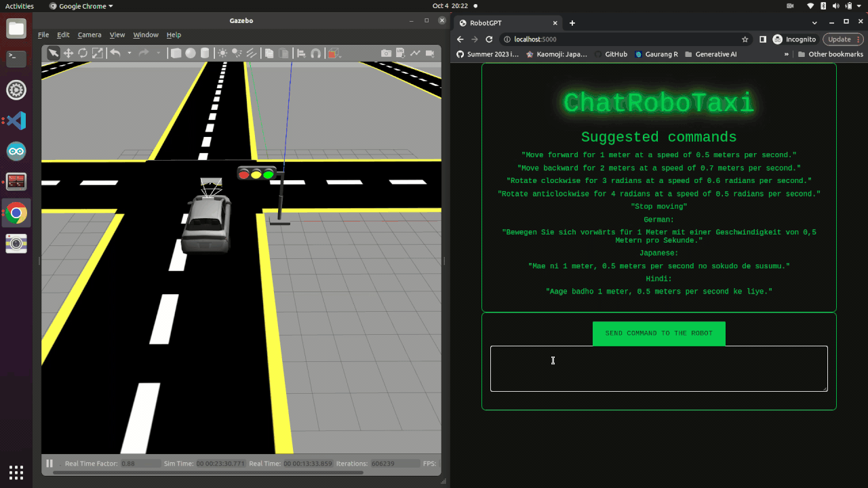Open the Plot window icon in Gazebo
The width and height of the screenshot is (868, 488).
(415, 54)
